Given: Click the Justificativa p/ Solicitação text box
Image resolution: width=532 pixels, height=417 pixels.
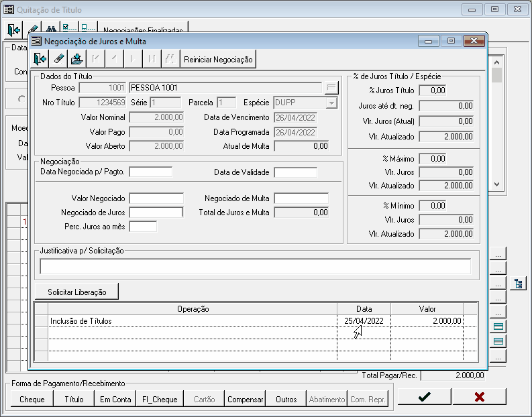Looking at the screenshot, I should coord(255,267).
